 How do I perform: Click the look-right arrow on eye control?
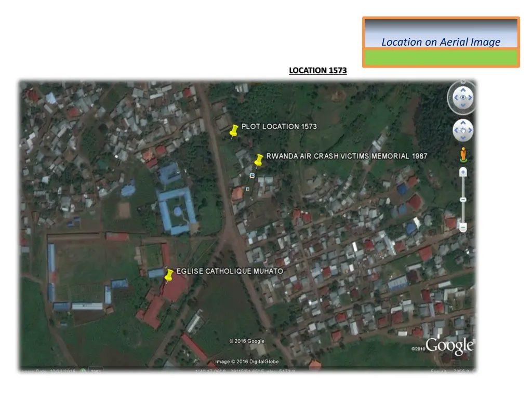(x=470, y=98)
